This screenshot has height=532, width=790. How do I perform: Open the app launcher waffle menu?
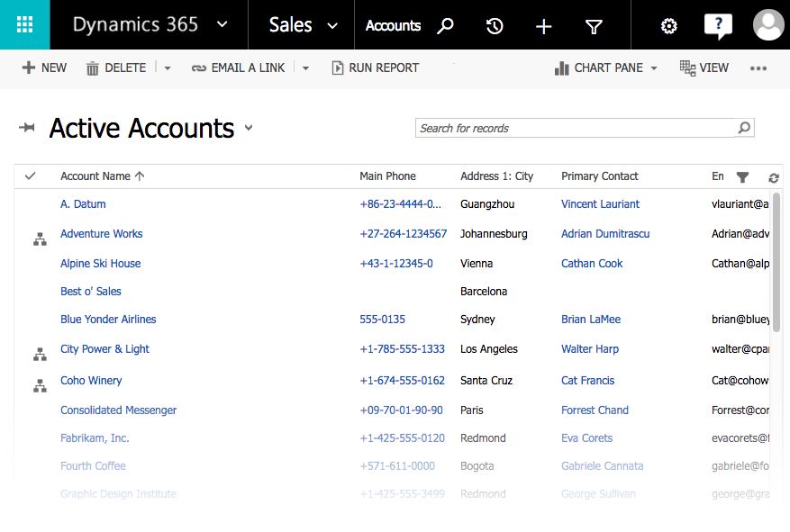point(25,25)
